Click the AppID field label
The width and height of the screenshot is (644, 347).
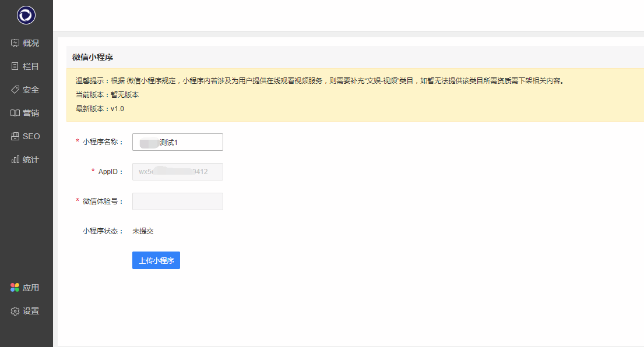(110, 171)
